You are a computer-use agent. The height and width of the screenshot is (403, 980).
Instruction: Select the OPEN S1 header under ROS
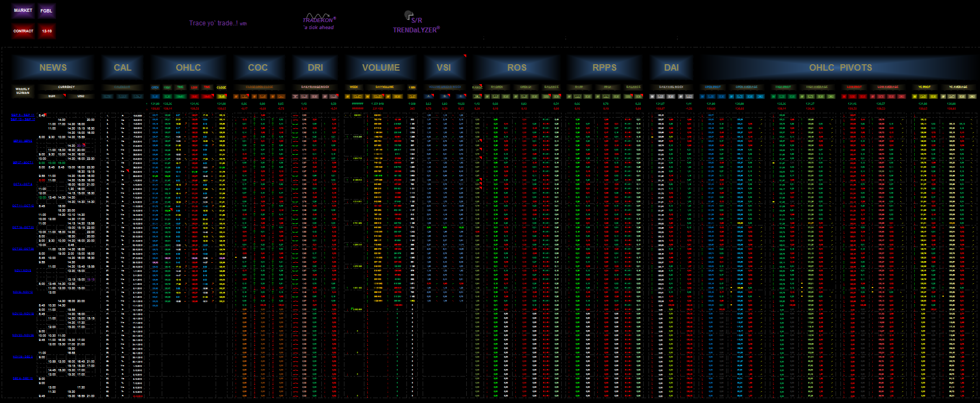[x=526, y=87]
